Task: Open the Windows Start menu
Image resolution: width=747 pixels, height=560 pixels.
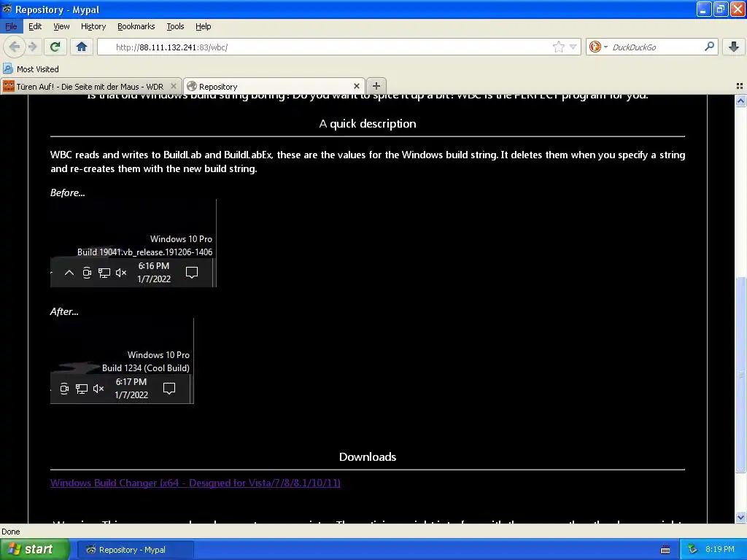Action: point(34,549)
